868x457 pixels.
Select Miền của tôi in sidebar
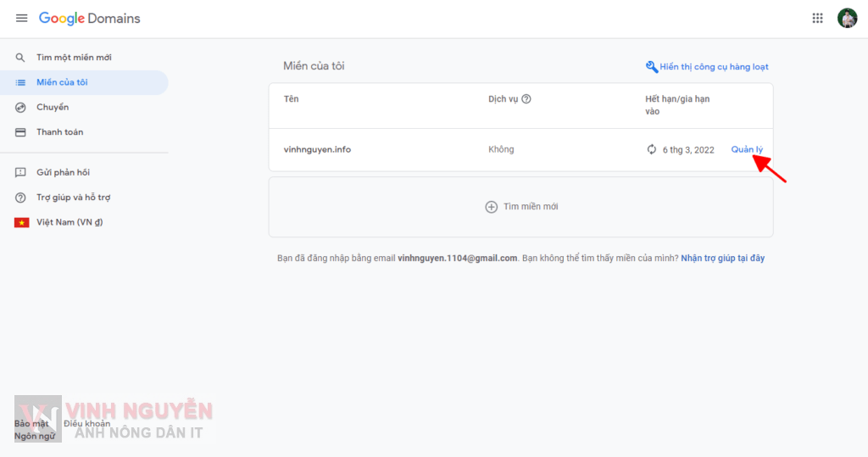(62, 82)
